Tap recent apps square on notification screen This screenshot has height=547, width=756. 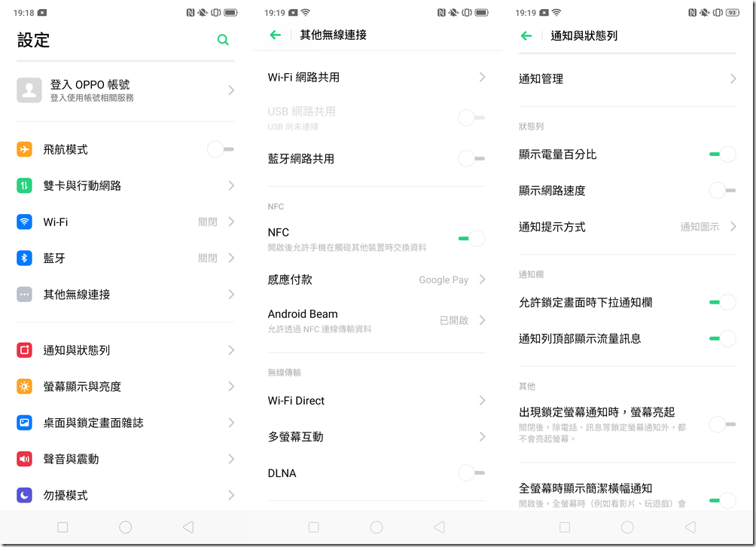click(x=565, y=527)
